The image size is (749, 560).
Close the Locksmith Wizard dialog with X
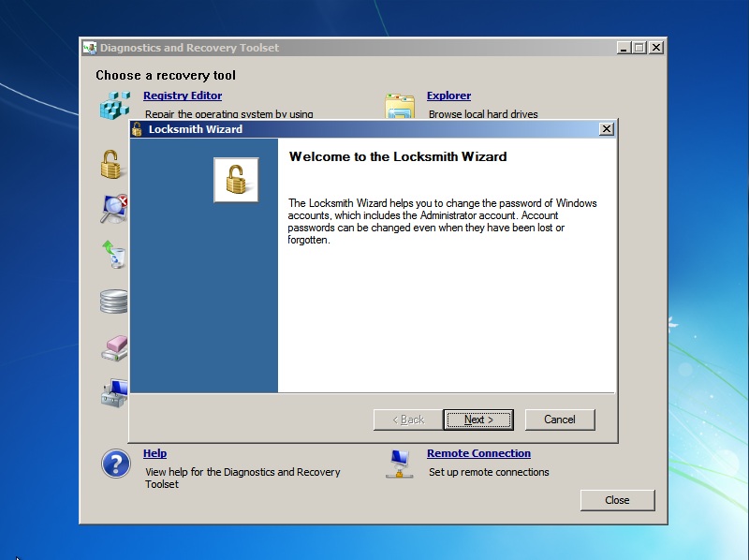[606, 129]
